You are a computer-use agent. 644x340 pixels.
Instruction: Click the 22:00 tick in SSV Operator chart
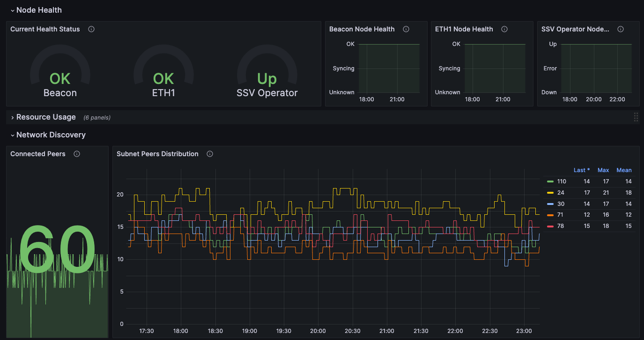pyautogui.click(x=617, y=99)
